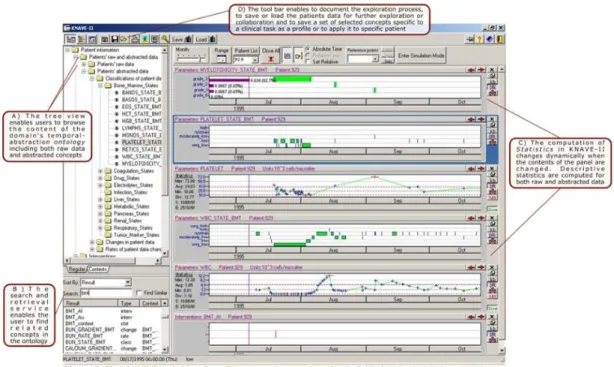Click the Patient List button label
This screenshot has width=614, height=367.
click(x=246, y=51)
